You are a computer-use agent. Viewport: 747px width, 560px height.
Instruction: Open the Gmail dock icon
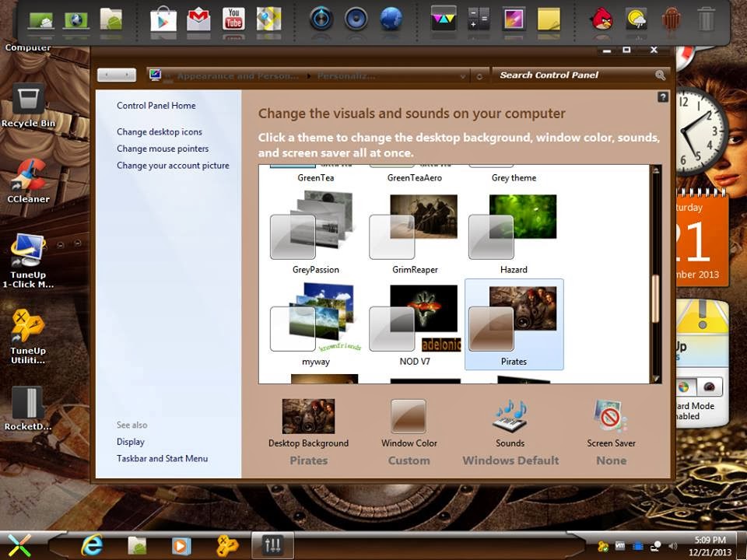click(198, 20)
